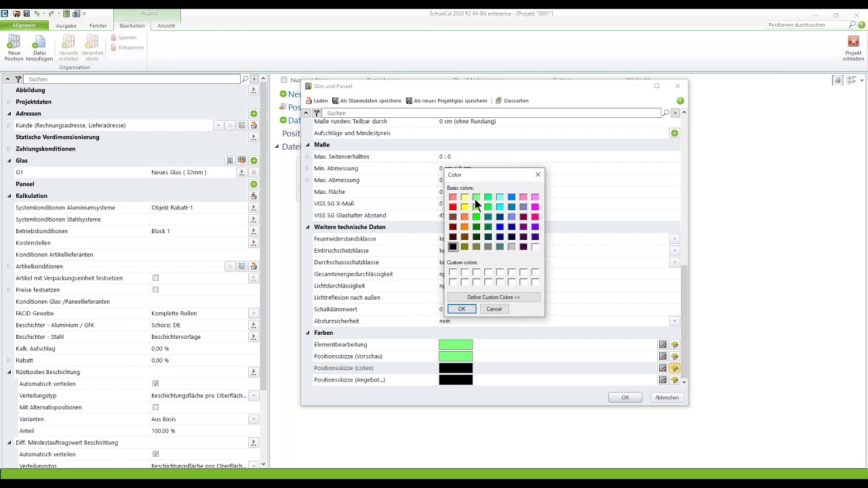868x488 pixels.
Task: Click Cancel in the Color dialog
Action: [494, 309]
